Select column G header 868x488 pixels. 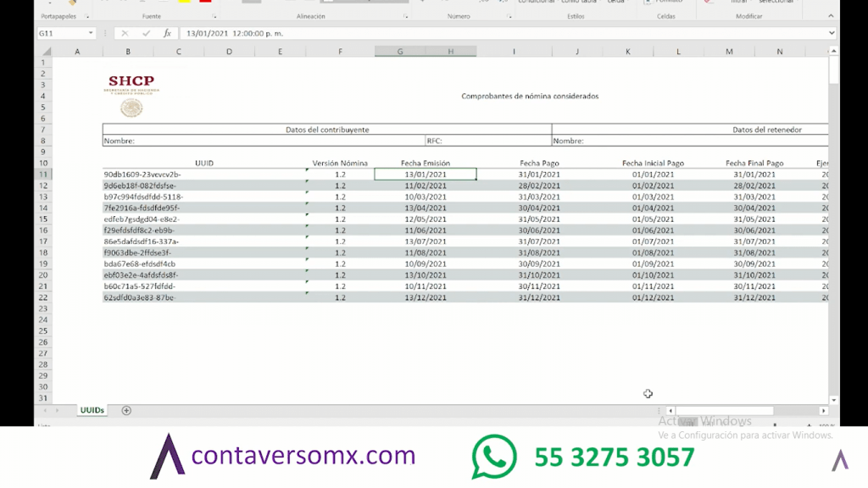tap(400, 52)
